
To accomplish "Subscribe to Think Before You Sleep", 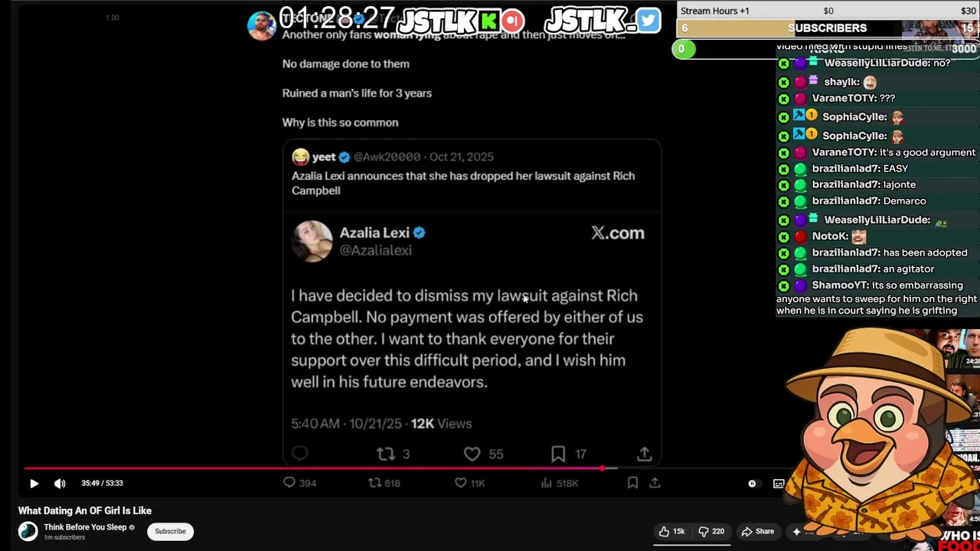I will click(x=170, y=531).
